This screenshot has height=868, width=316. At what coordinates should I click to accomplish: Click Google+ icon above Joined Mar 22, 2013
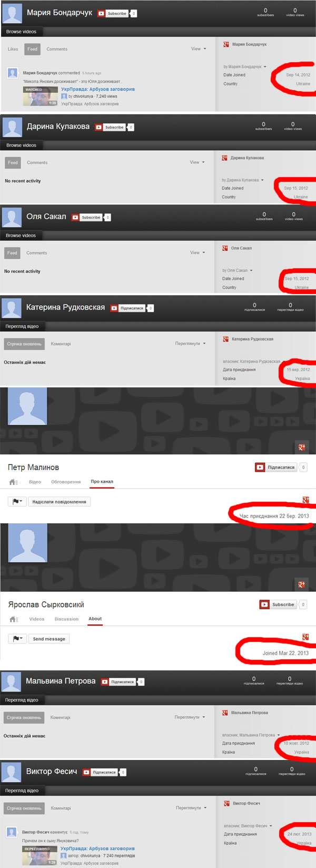pyautogui.click(x=305, y=637)
